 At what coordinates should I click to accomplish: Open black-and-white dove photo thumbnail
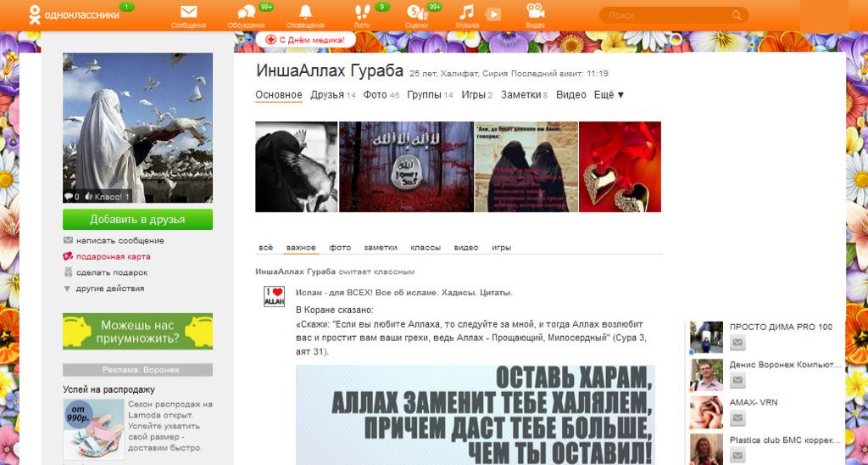tap(296, 167)
